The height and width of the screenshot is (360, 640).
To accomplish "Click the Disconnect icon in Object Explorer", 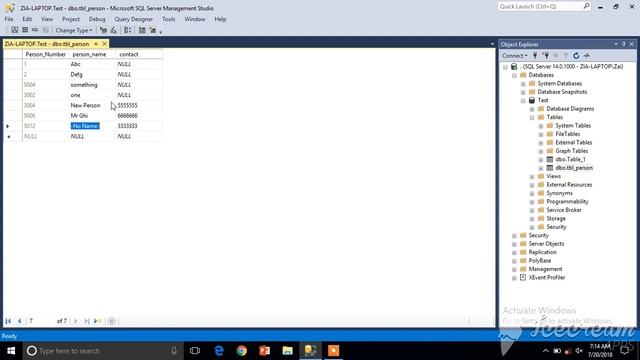I will pyautogui.click(x=545, y=56).
